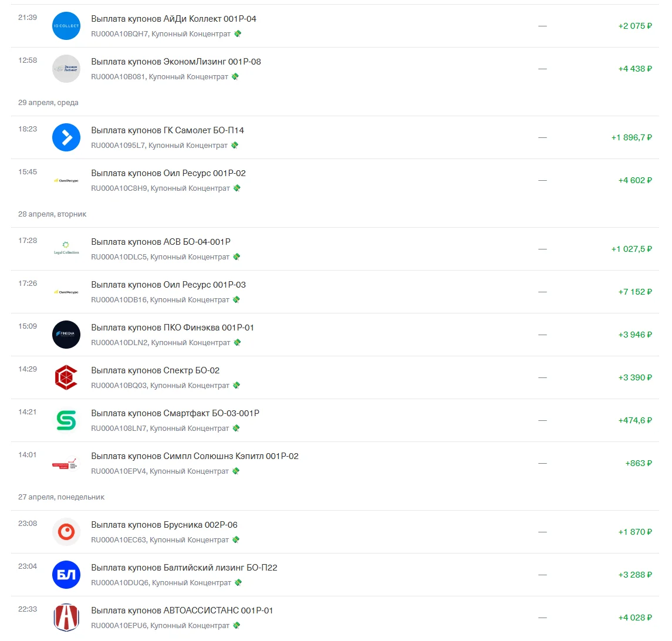
Task: Click money emoji next to RU000A10DLC5
Action: 237,257
